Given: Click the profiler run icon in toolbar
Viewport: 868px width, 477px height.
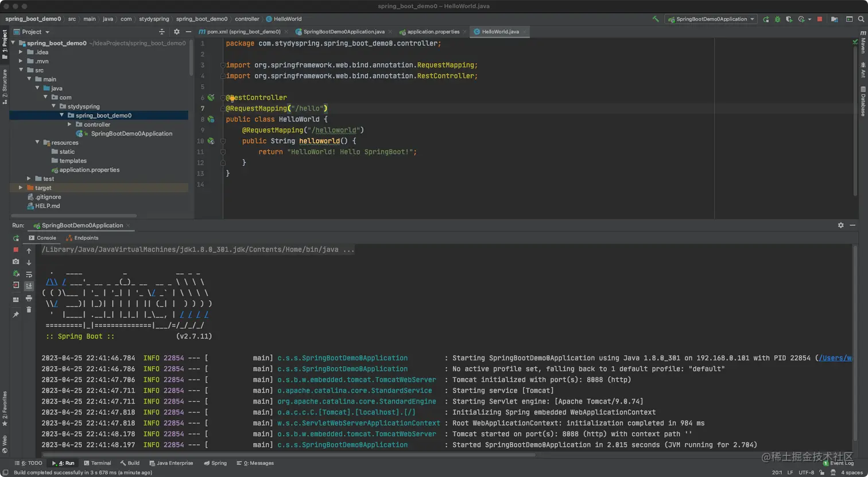Looking at the screenshot, I should (801, 19).
